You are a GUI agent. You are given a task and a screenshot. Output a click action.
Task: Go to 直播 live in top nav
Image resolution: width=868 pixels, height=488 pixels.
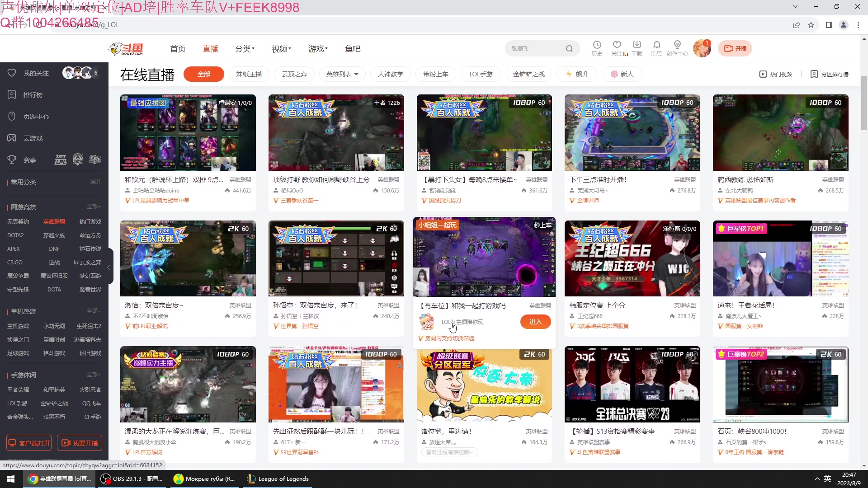tap(210, 49)
